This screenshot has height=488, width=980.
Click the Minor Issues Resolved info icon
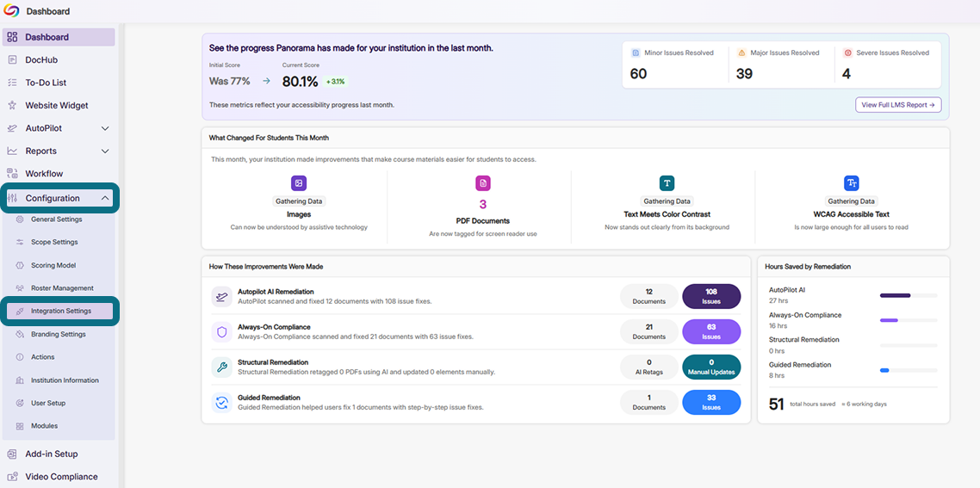click(636, 53)
